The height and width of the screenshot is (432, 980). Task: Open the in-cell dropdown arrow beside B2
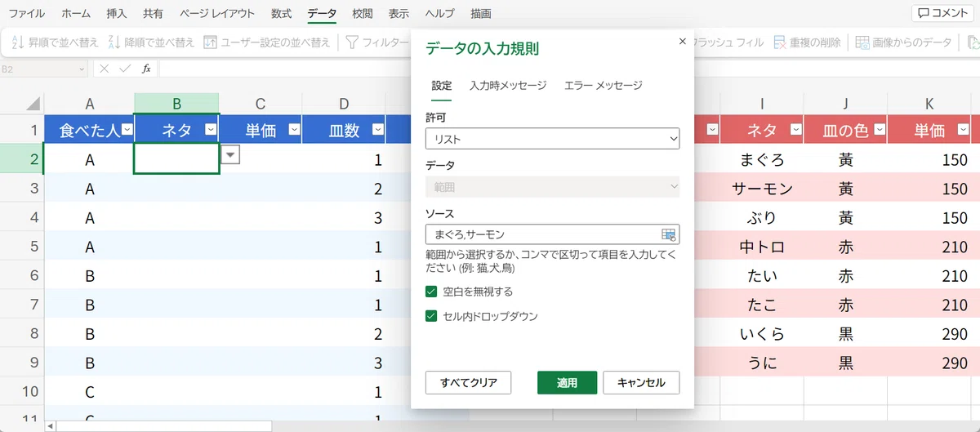click(231, 155)
